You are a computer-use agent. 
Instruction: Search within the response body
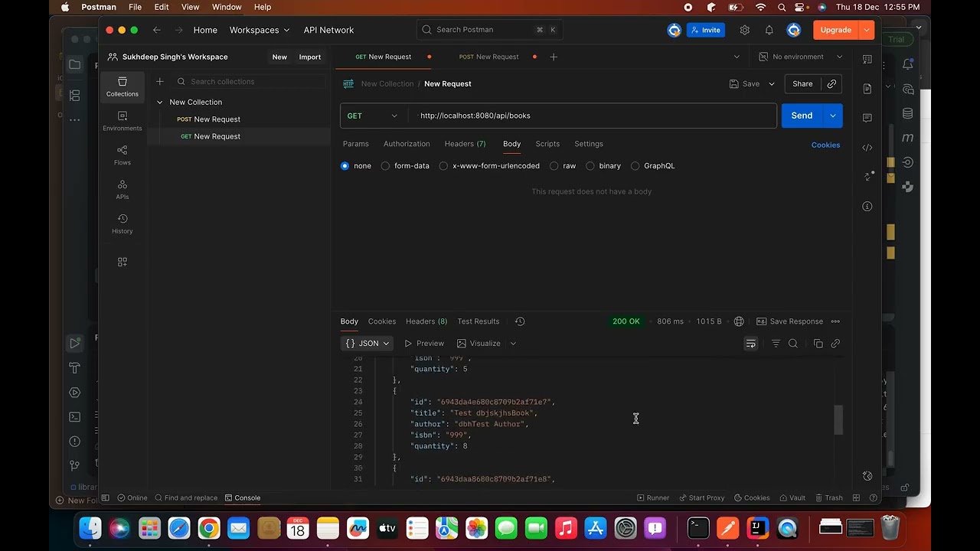coord(793,344)
